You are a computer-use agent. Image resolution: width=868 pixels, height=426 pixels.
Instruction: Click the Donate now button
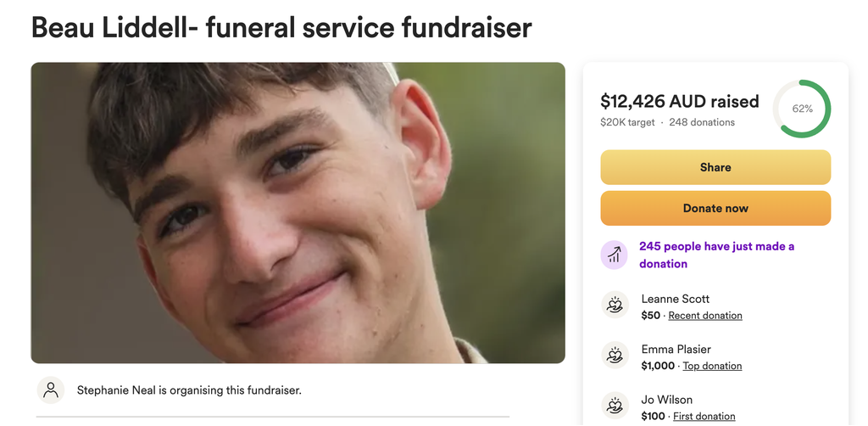click(715, 208)
